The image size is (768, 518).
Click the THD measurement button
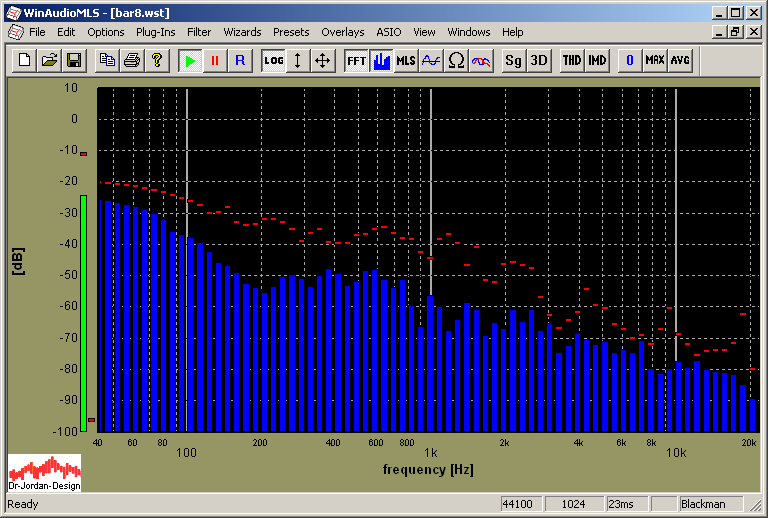(572, 60)
